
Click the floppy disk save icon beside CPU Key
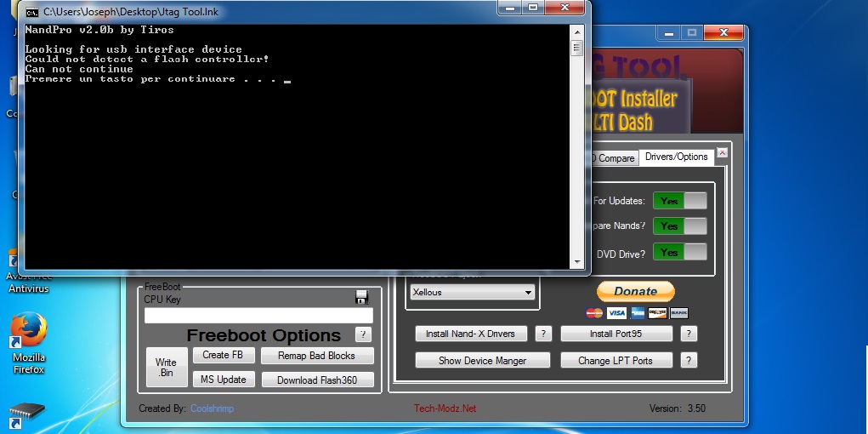[x=361, y=297]
